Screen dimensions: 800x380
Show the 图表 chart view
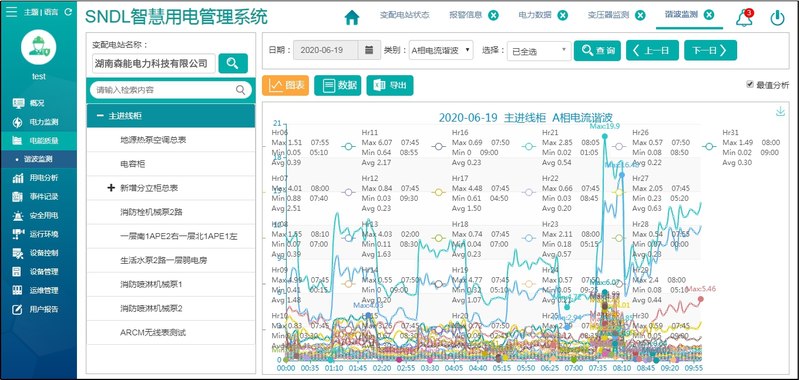point(285,85)
